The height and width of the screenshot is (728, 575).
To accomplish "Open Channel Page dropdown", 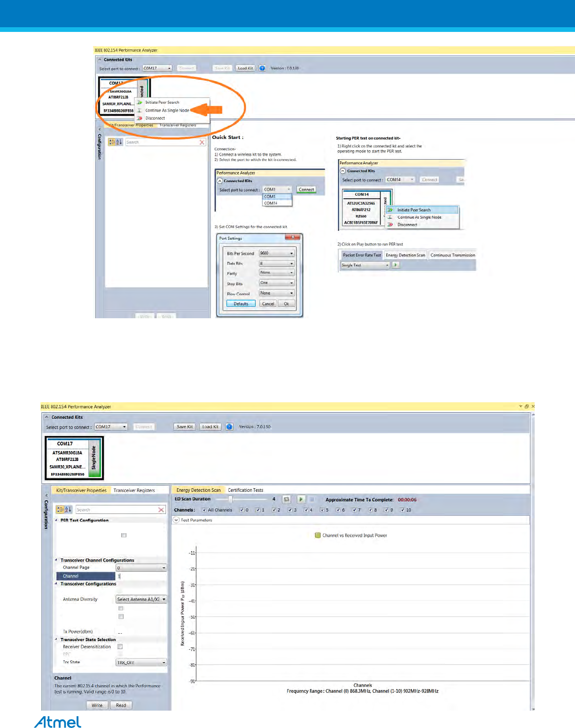I will pyautogui.click(x=141, y=567).
